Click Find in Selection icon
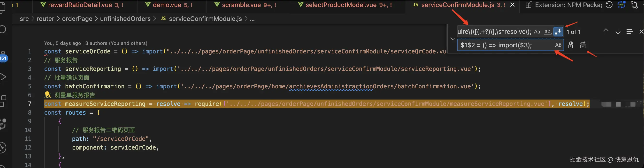 coord(629,32)
